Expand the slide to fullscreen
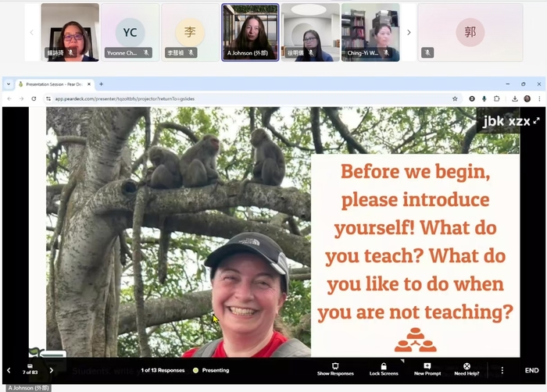 coord(536,121)
